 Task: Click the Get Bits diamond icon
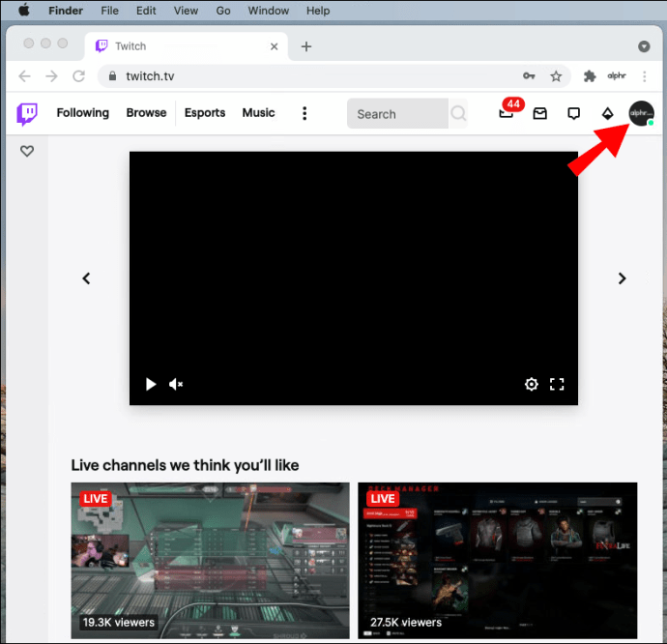pyautogui.click(x=607, y=113)
